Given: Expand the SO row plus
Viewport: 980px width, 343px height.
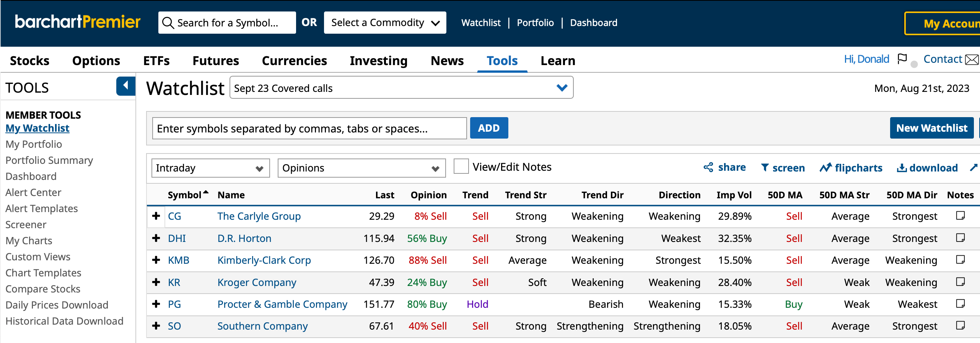Looking at the screenshot, I should pyautogui.click(x=156, y=326).
